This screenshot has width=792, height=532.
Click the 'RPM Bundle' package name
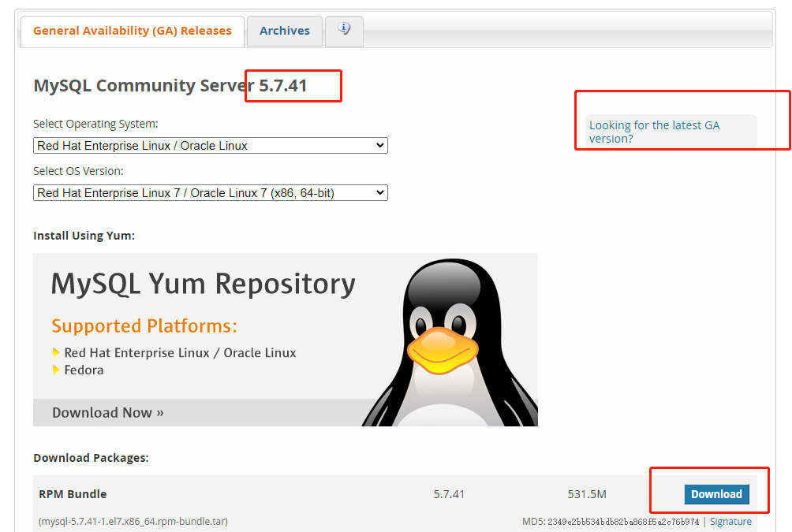(73, 494)
